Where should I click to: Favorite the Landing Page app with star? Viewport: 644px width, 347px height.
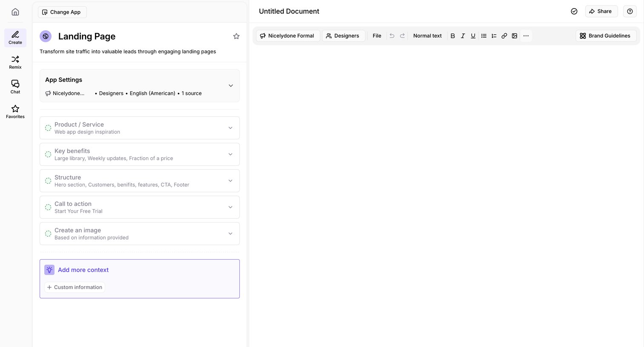pyautogui.click(x=236, y=36)
